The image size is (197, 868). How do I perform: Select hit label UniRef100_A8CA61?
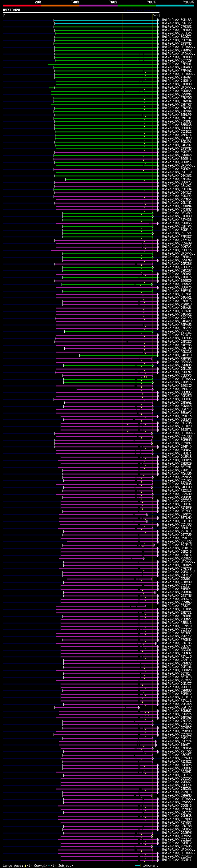pos(177,274)
